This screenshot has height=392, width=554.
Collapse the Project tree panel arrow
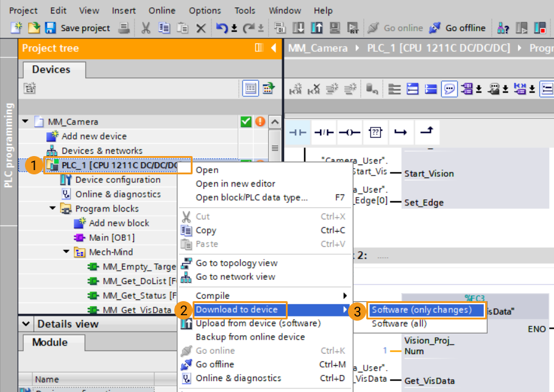[273, 48]
